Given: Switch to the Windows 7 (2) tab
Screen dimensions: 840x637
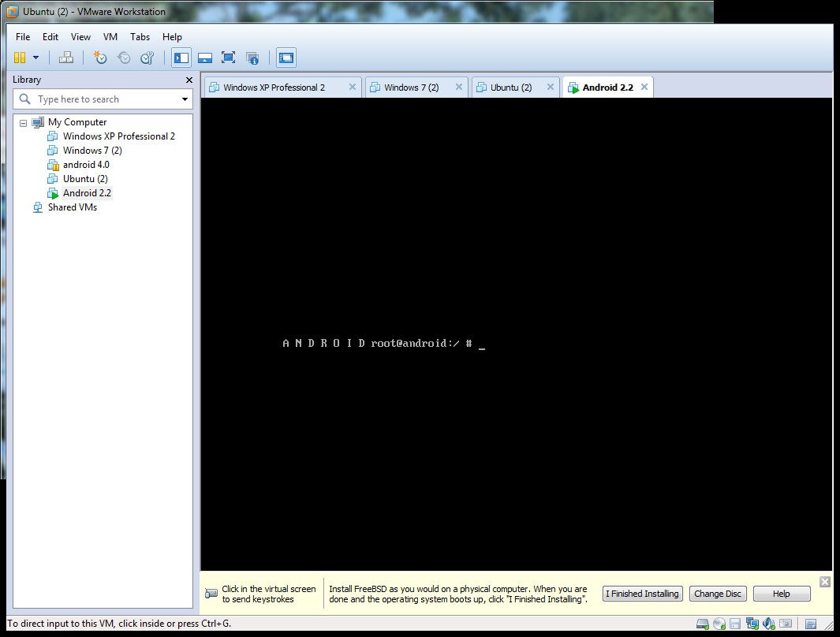Looking at the screenshot, I should (411, 88).
